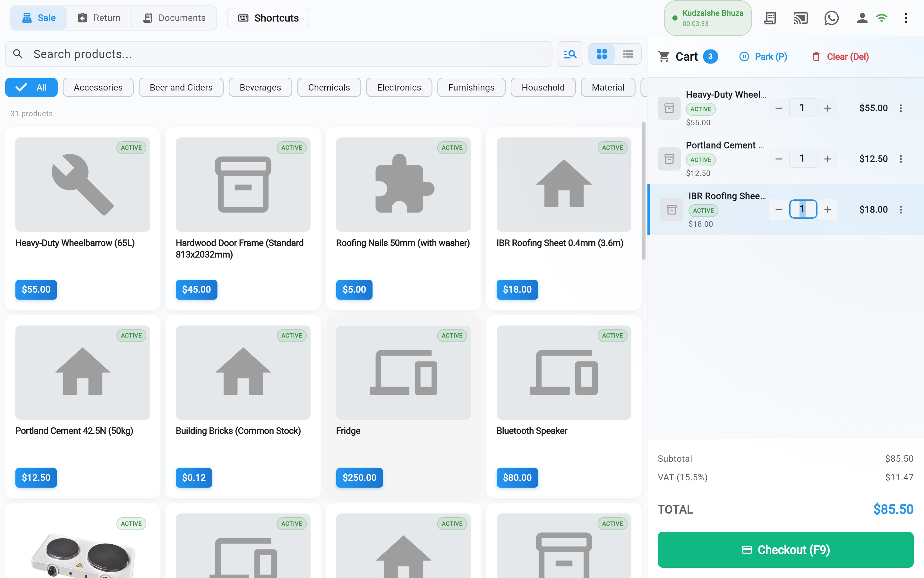This screenshot has height=578, width=924.
Task: Click the Kudzaishe Bhuza session badge
Action: pos(708,18)
